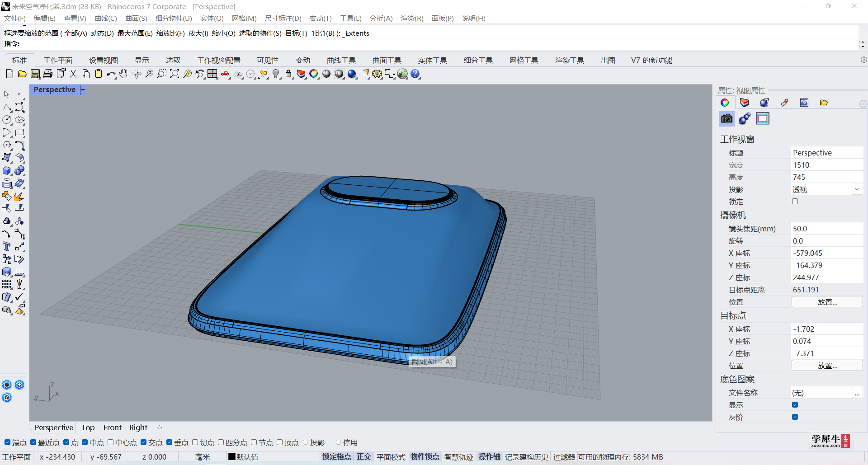Switch to the Right viewport tab
The height and width of the screenshot is (465, 868).
[138, 427]
